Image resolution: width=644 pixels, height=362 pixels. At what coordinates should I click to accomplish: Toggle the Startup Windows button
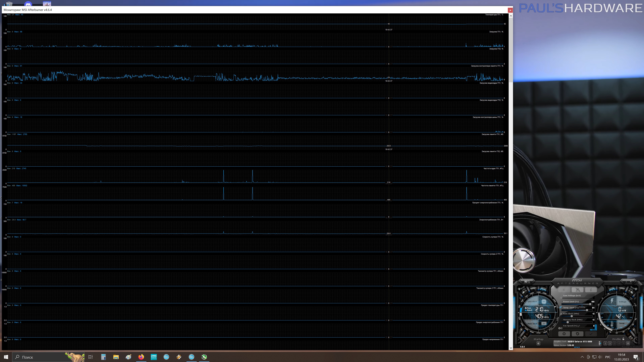tap(538, 344)
